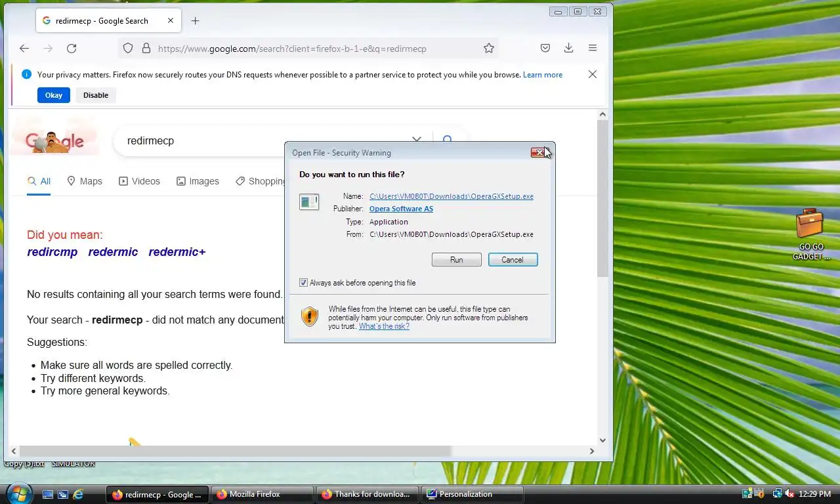Click the 12:29 PM taskbar clock
The image size is (840, 504).
click(815, 494)
